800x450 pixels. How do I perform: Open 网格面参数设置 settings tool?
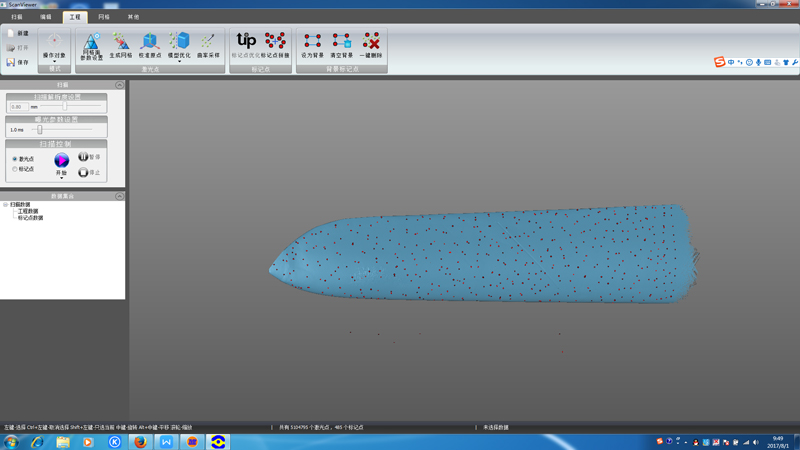[x=91, y=42]
